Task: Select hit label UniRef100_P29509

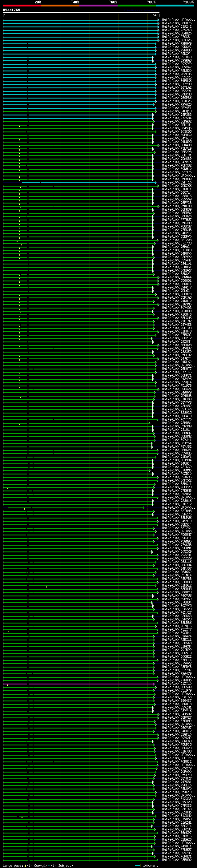Action: click(x=177, y=199)
